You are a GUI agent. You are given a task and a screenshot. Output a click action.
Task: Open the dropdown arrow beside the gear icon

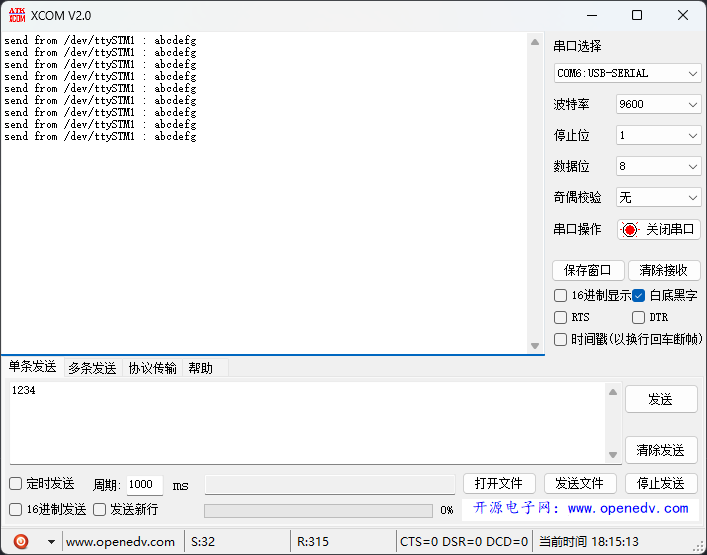coord(51,542)
